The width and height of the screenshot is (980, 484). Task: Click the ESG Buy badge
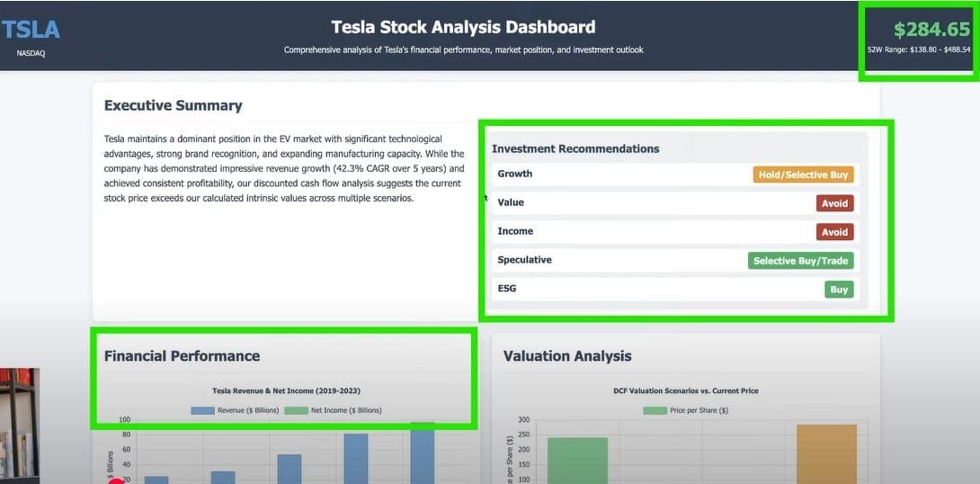(x=839, y=290)
